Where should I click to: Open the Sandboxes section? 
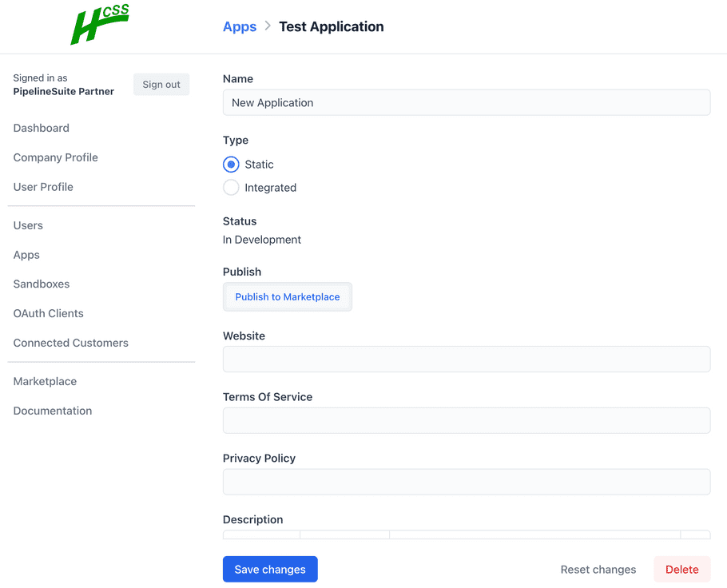(x=41, y=284)
